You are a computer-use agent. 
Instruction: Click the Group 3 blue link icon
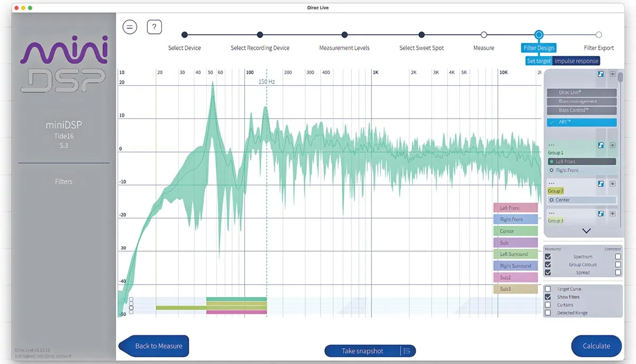click(601, 214)
